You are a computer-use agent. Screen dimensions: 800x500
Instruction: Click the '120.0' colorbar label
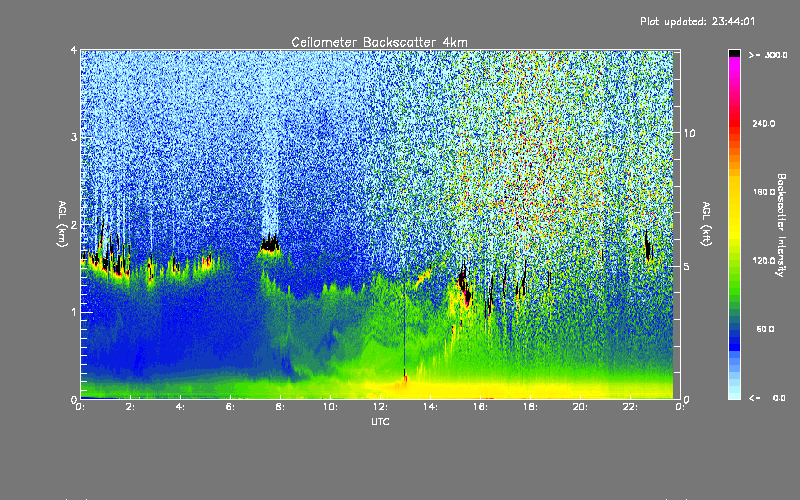click(x=764, y=261)
